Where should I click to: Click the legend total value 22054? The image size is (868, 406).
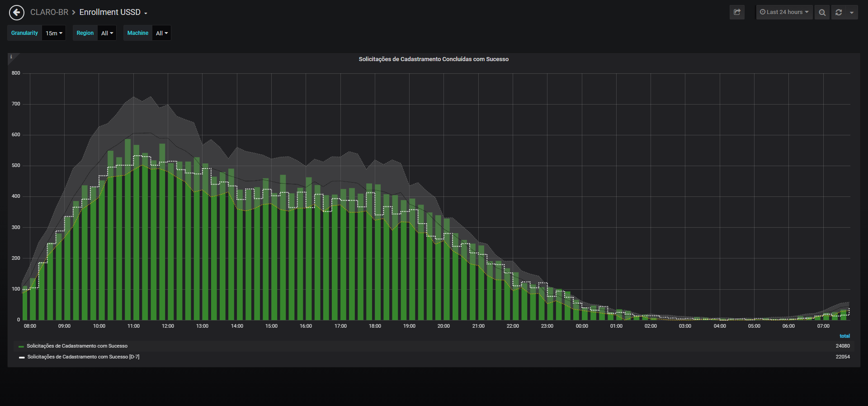click(x=843, y=357)
